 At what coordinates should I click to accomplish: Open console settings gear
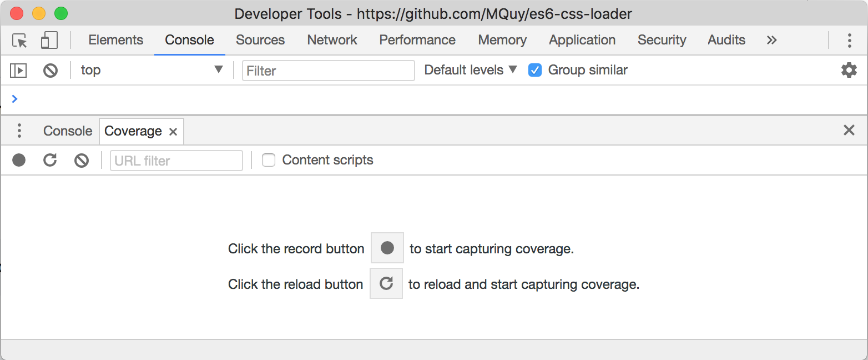[x=849, y=70]
